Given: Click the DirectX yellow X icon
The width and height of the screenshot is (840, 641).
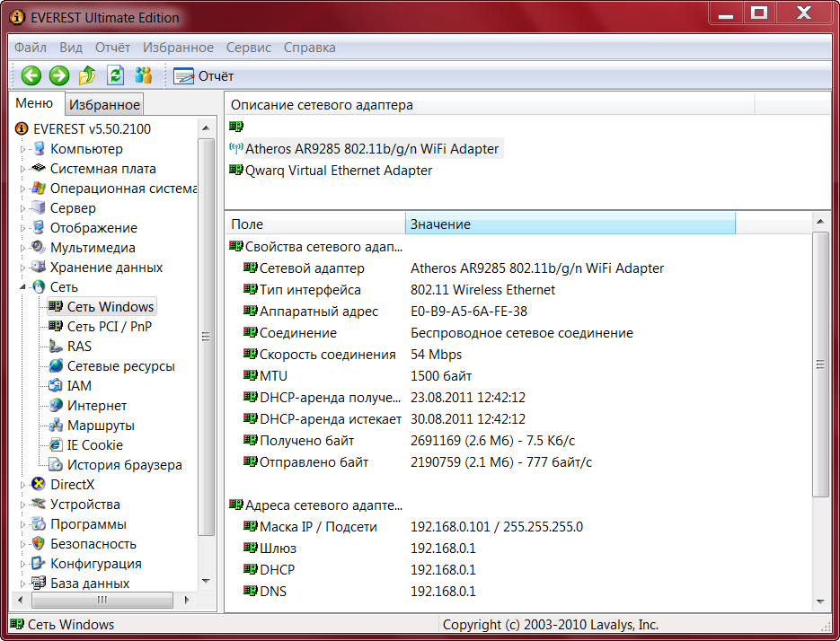Looking at the screenshot, I should click(39, 485).
